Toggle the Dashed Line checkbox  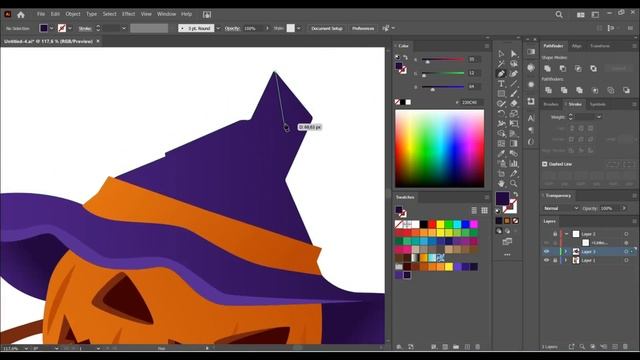[x=544, y=164]
